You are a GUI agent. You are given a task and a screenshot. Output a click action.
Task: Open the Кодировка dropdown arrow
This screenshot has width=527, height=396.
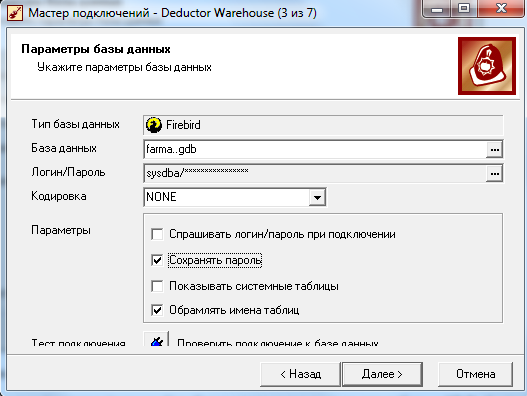tap(317, 197)
